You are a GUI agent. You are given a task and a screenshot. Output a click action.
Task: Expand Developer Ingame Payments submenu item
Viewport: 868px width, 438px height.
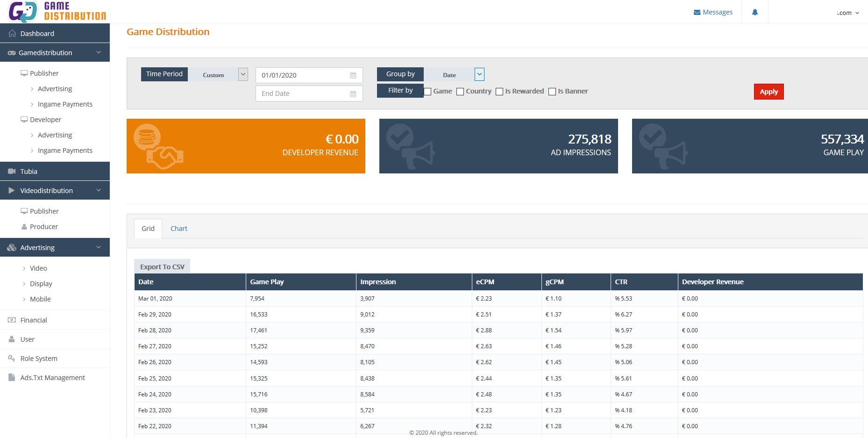[x=65, y=151]
